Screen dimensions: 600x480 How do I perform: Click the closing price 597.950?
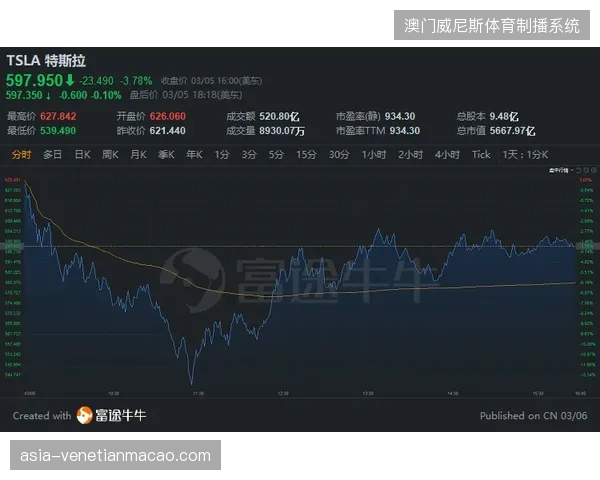coord(34,80)
